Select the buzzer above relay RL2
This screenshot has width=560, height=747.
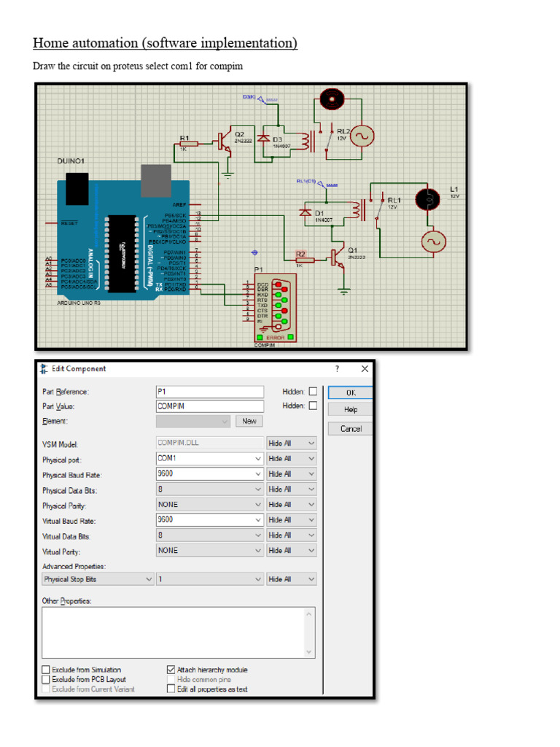[332, 99]
